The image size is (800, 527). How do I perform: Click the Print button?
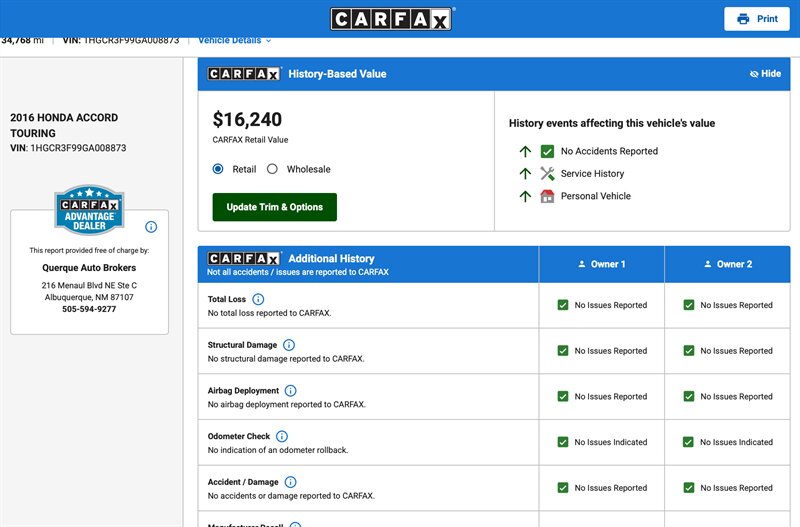pyautogui.click(x=757, y=19)
